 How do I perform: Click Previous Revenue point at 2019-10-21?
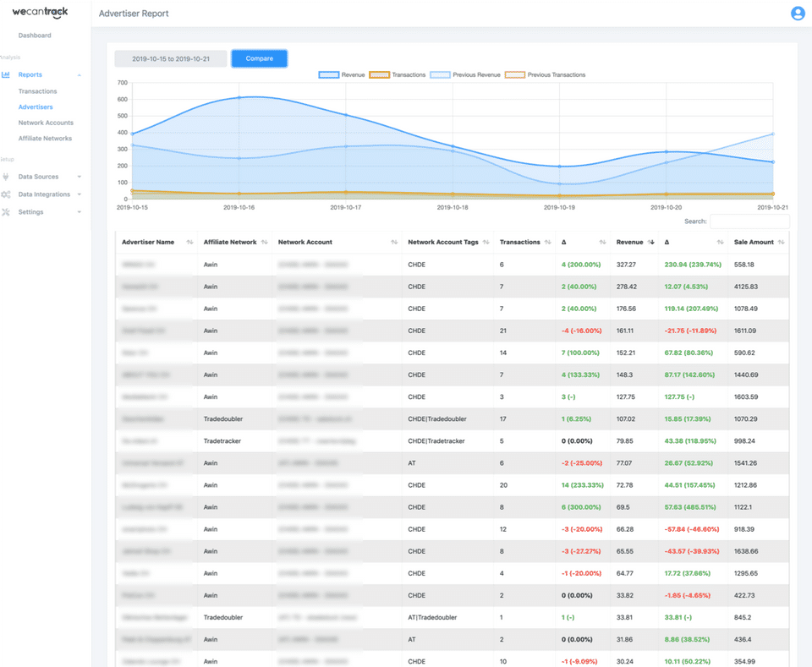[x=772, y=134]
